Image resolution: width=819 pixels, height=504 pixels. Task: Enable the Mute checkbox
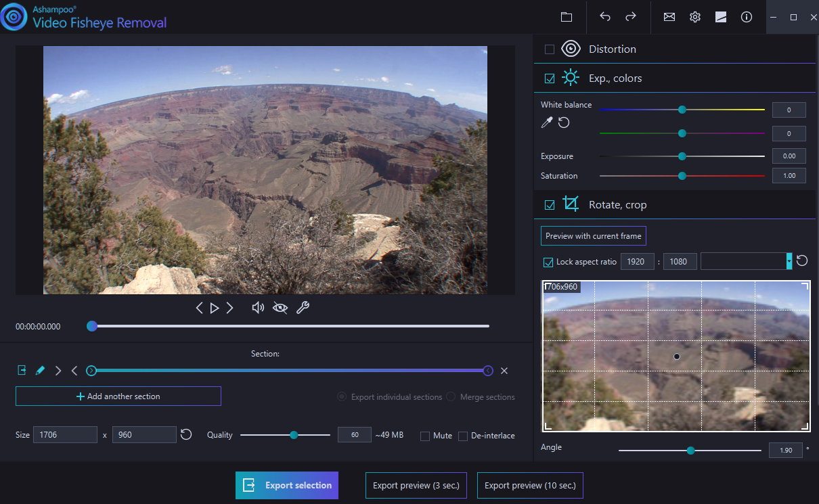(425, 436)
